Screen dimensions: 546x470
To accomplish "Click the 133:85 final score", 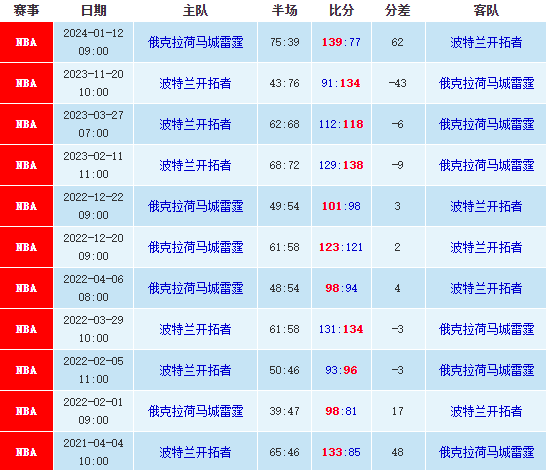I will tap(341, 452).
